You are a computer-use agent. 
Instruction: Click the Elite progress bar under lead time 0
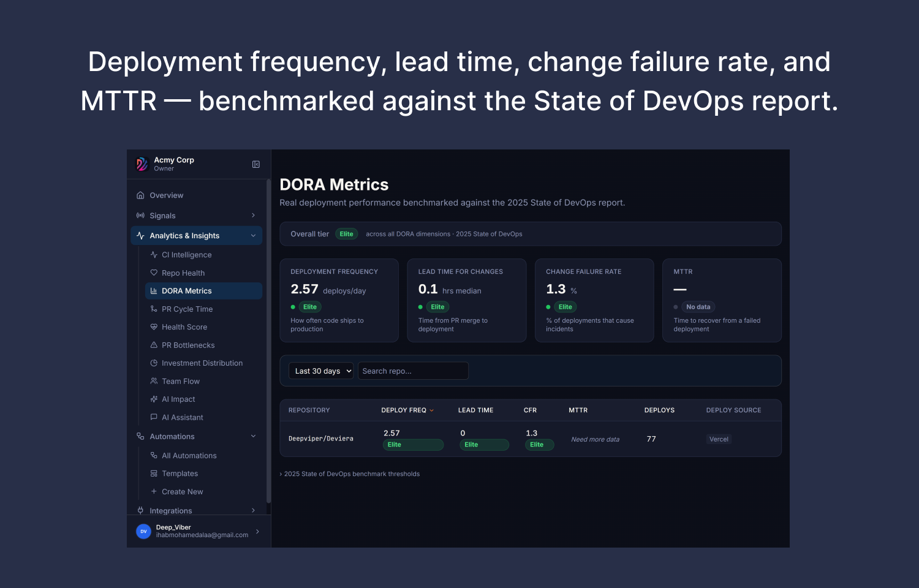tap(484, 445)
